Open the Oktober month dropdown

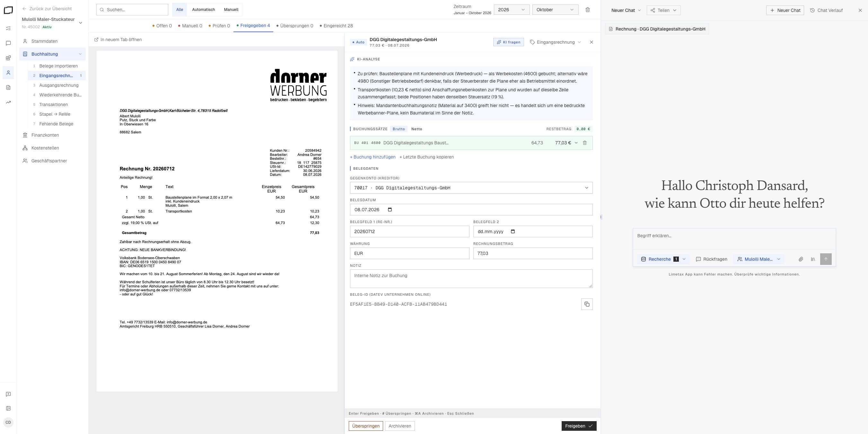[x=555, y=10]
